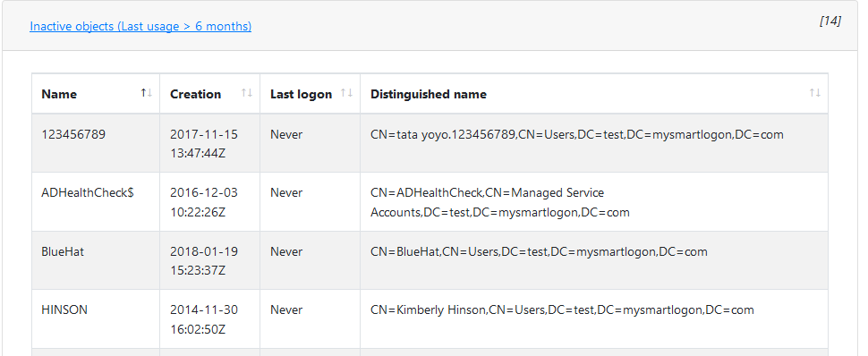Sort table using the Last logon sort arrows
Screen dimensions: 868x356
tap(346, 93)
